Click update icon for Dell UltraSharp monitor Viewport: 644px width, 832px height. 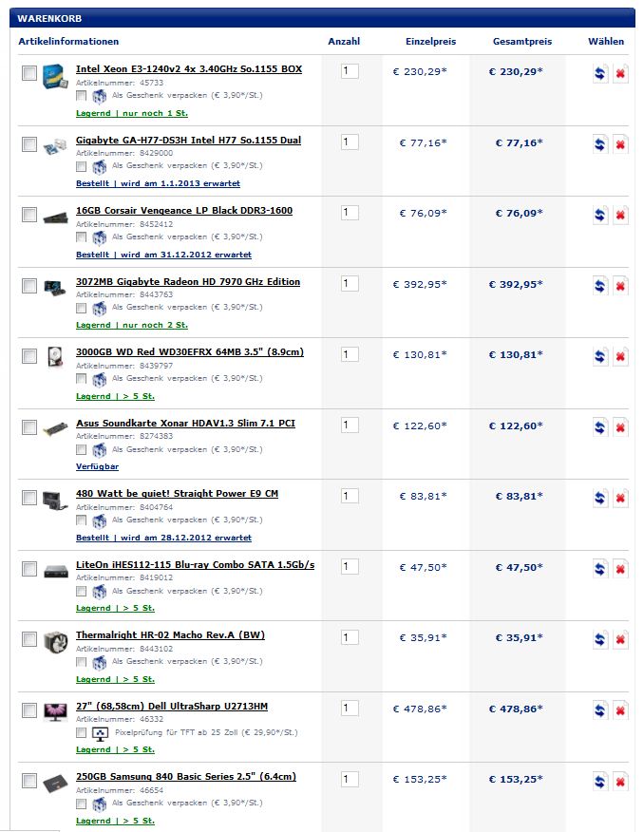pos(600,710)
